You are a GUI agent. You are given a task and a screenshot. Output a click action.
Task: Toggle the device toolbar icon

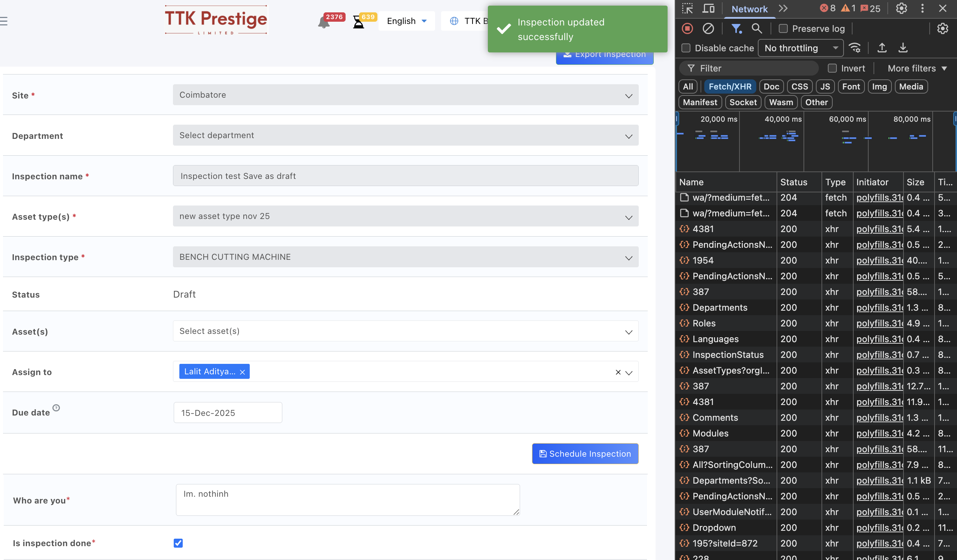[708, 8]
